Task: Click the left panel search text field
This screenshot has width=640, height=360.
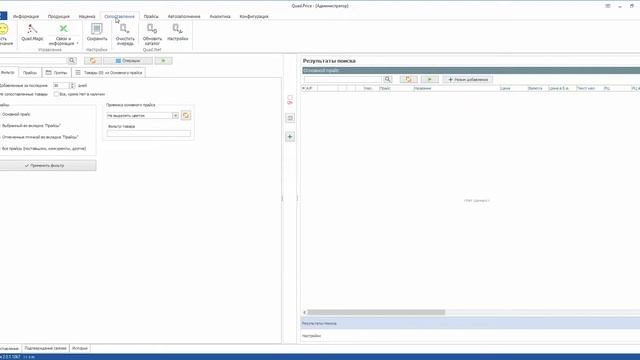Action: 33,61
